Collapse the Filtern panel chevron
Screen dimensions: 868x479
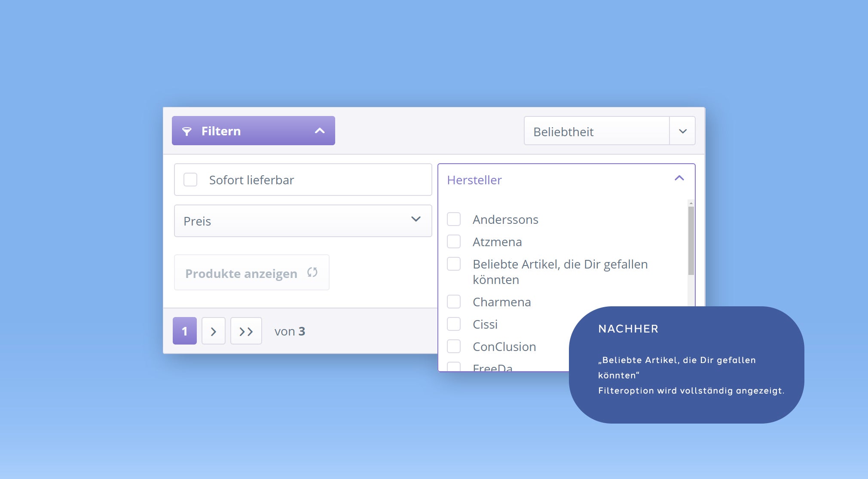[x=320, y=131]
